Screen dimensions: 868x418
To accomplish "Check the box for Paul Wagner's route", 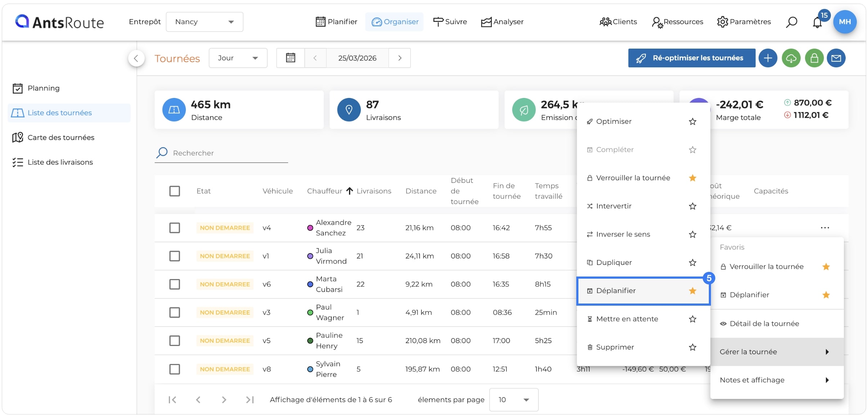I will pyautogui.click(x=175, y=313).
